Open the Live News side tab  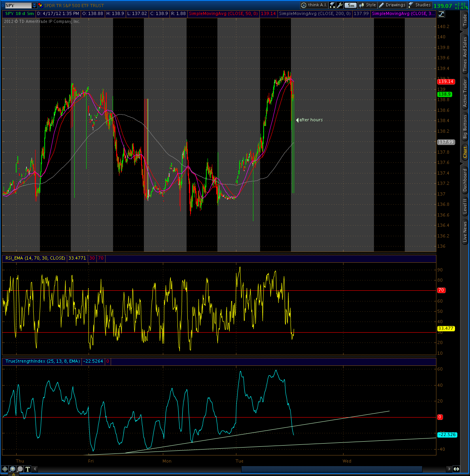(x=465, y=231)
